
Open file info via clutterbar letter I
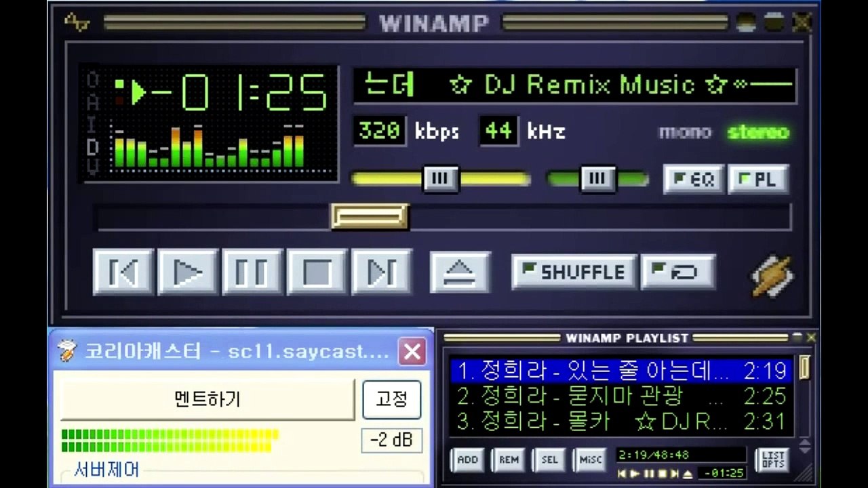pyautogui.click(x=93, y=124)
